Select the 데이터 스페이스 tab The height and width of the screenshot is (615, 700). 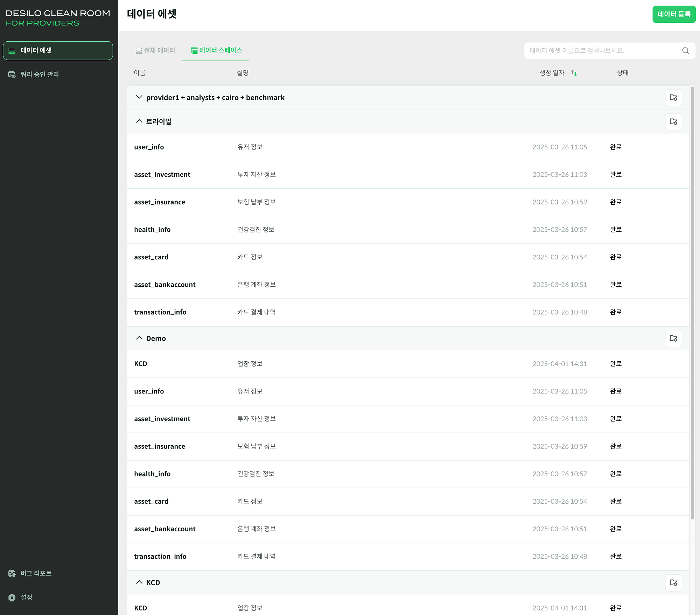point(216,50)
